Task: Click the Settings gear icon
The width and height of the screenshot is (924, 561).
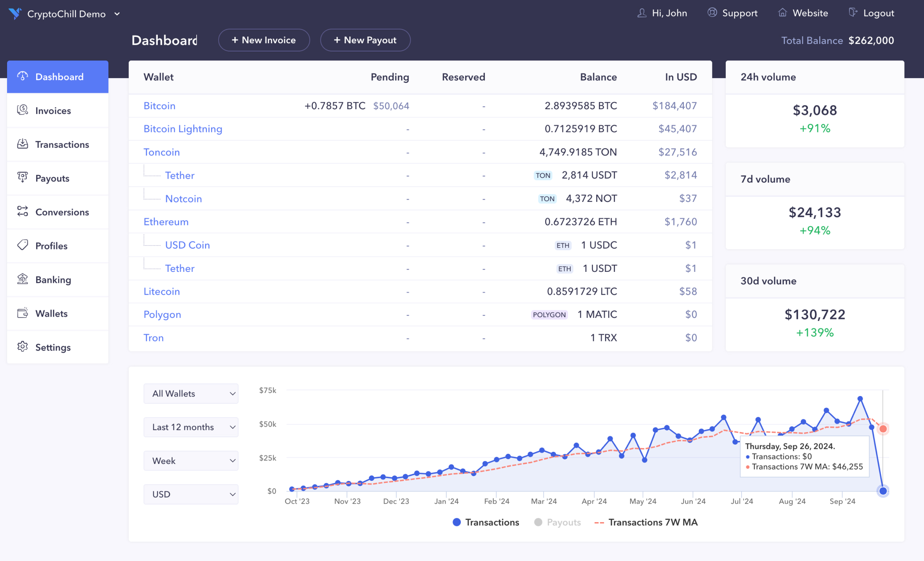Action: click(22, 347)
